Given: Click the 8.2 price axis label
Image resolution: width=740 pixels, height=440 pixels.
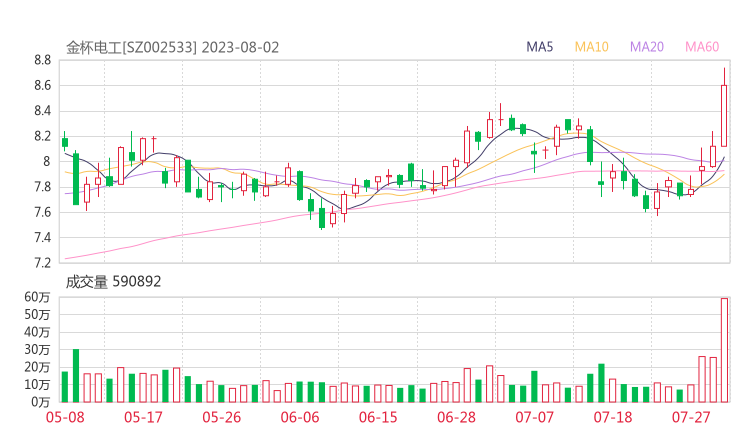Looking at the screenshot, I should pyautogui.click(x=42, y=136).
